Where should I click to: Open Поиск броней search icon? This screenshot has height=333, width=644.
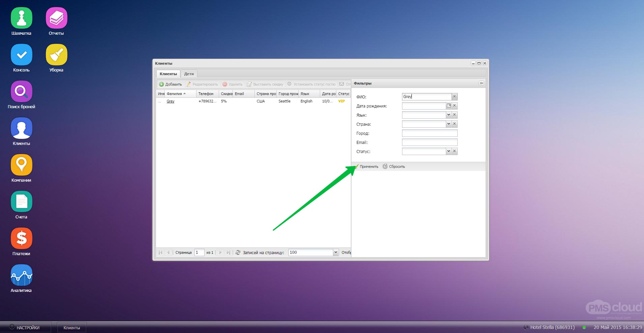tap(22, 91)
